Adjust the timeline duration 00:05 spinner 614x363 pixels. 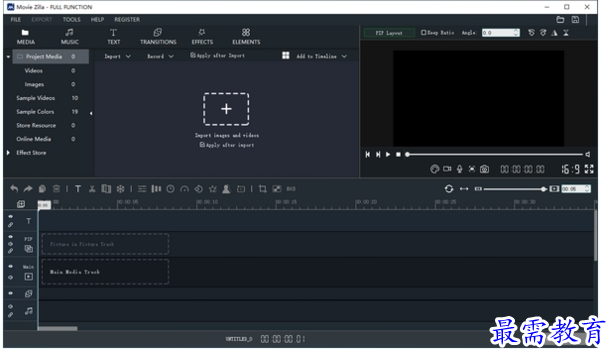point(576,189)
